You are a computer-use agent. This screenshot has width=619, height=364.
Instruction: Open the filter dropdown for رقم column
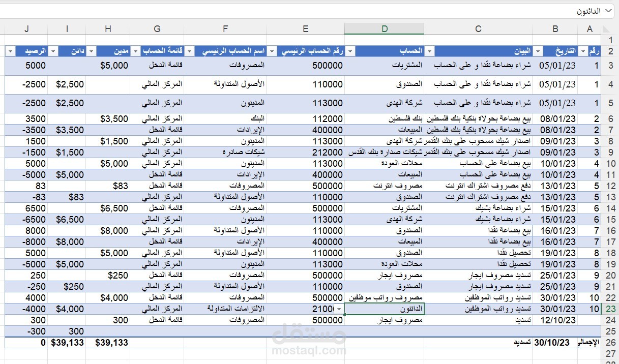click(583, 51)
